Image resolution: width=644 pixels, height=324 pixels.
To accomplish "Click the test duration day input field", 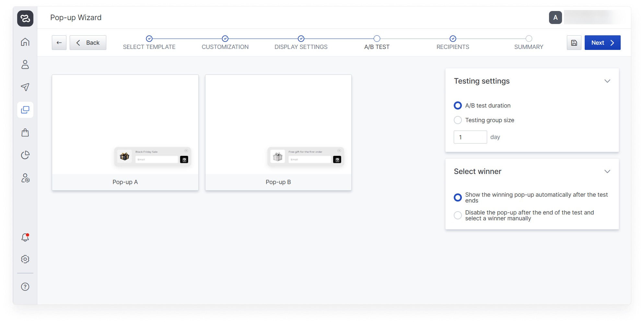I will pos(470,137).
